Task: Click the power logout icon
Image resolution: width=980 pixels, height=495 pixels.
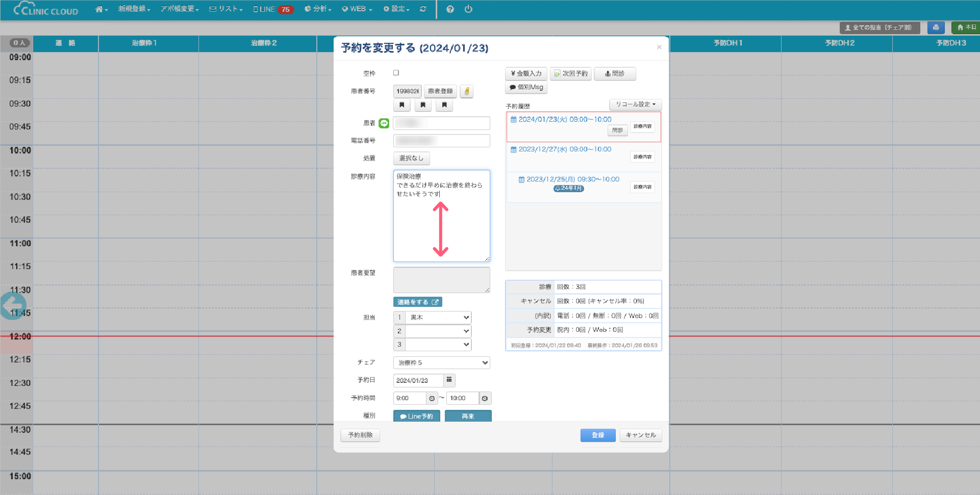Action: [468, 9]
